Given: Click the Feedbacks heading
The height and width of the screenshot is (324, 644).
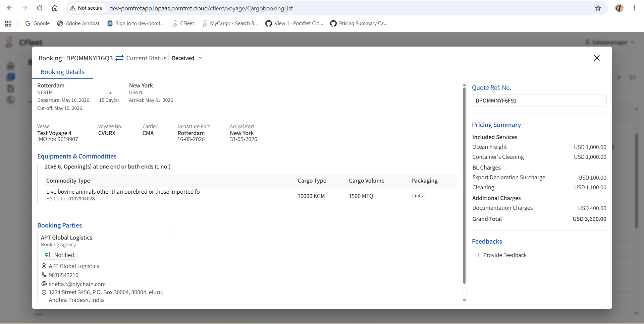Looking at the screenshot, I should pyautogui.click(x=487, y=241).
